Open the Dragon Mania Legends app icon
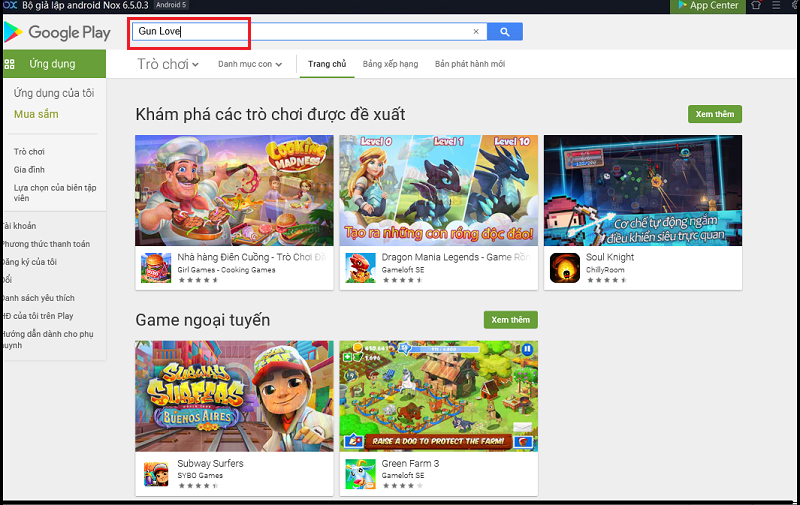 (360, 268)
